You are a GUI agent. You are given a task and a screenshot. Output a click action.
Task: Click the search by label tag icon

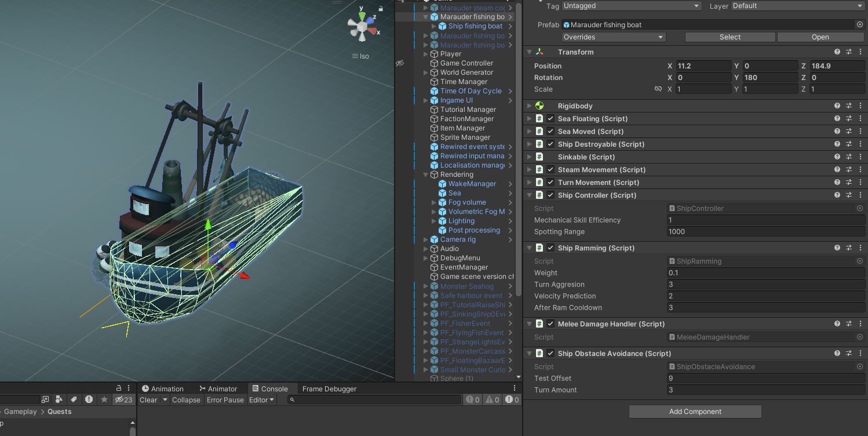(74, 399)
